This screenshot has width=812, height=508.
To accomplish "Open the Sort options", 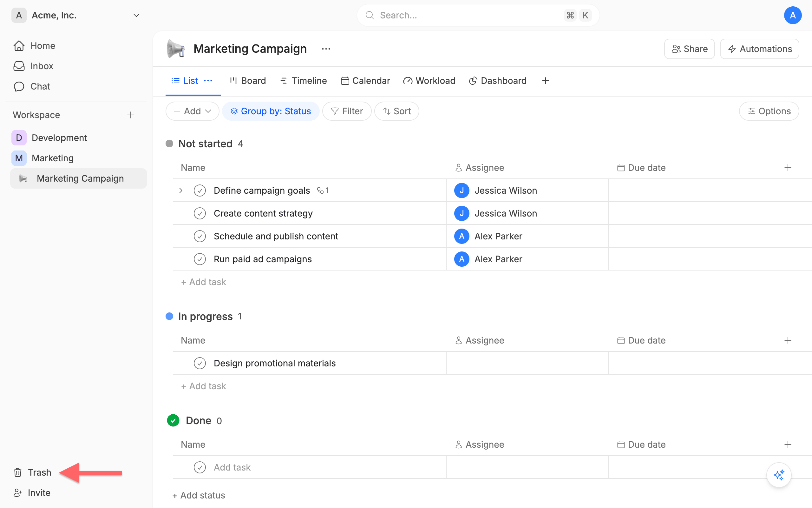I will click(396, 111).
